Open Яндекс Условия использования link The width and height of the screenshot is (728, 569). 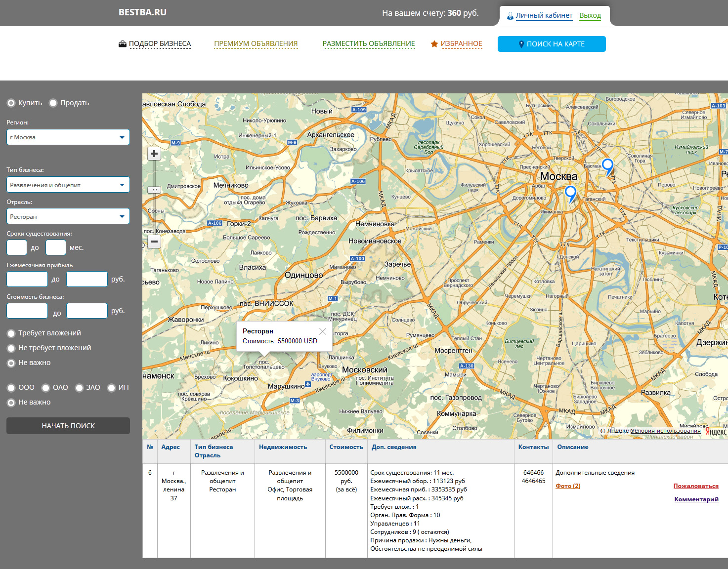point(666,431)
